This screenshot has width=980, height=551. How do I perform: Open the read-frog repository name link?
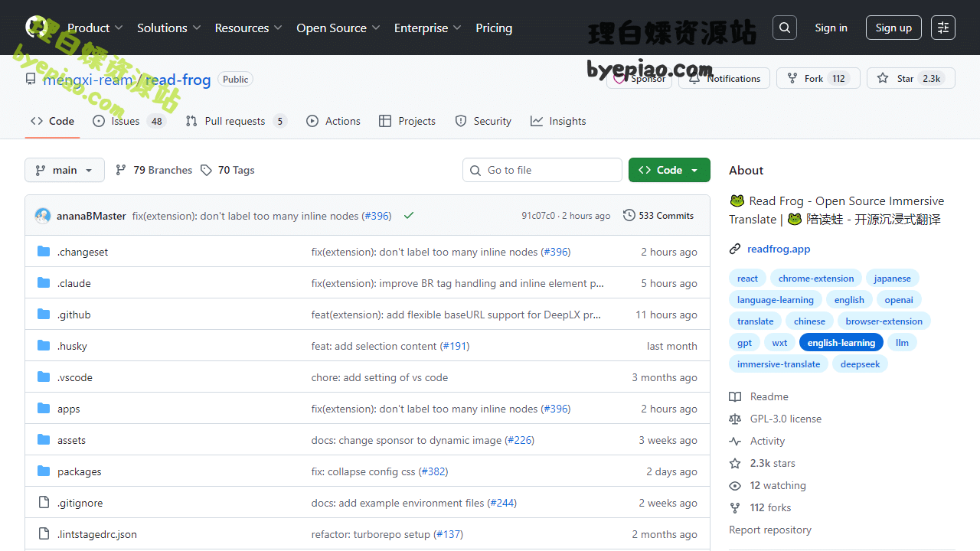(x=178, y=80)
